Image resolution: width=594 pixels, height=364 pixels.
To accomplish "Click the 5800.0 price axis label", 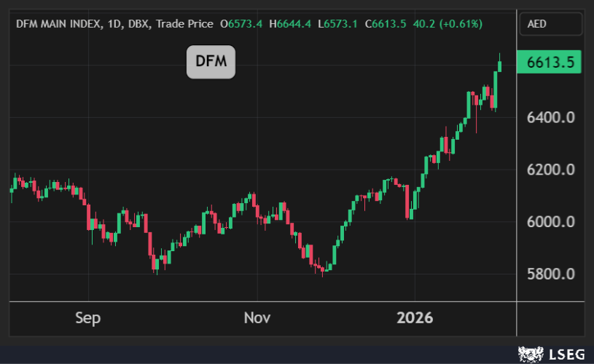I will [x=552, y=274].
